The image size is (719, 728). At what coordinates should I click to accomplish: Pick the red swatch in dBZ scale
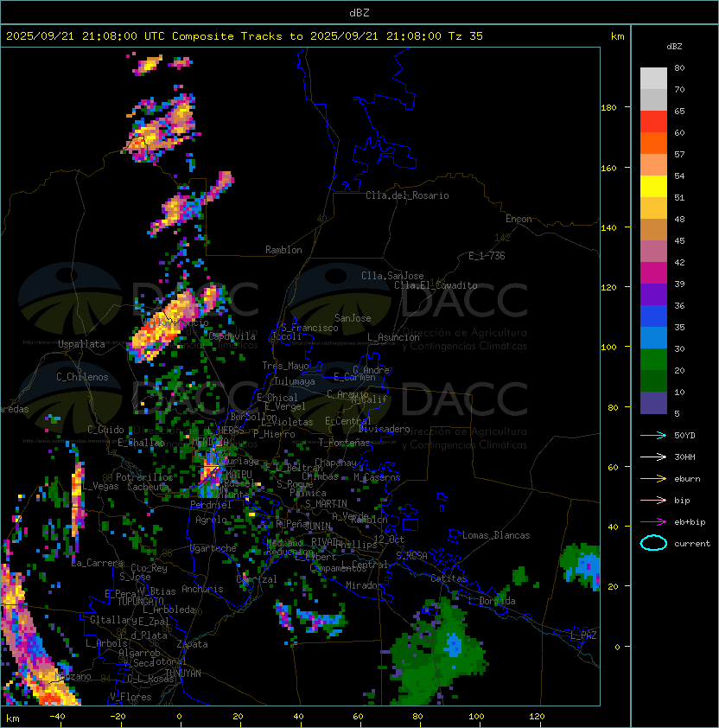[653, 122]
